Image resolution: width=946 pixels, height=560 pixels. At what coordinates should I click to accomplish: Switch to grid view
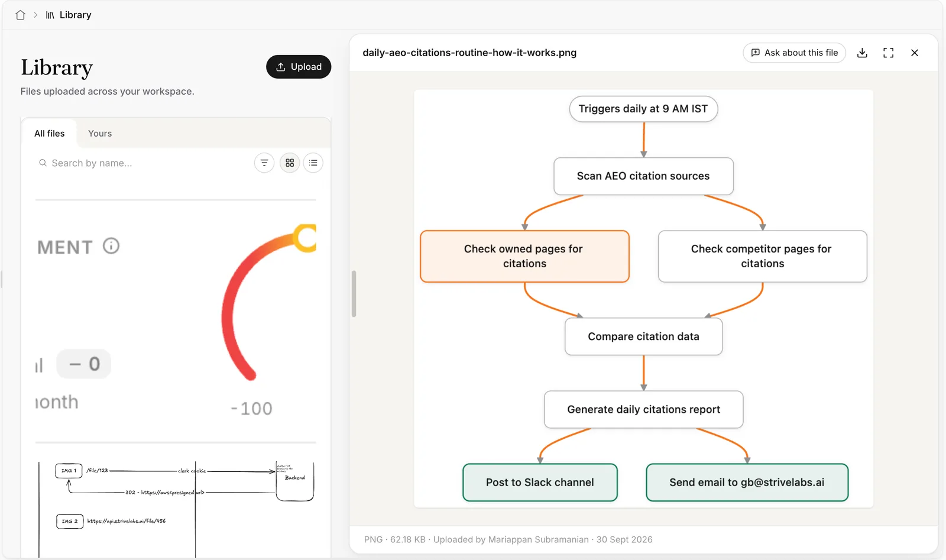click(x=290, y=163)
